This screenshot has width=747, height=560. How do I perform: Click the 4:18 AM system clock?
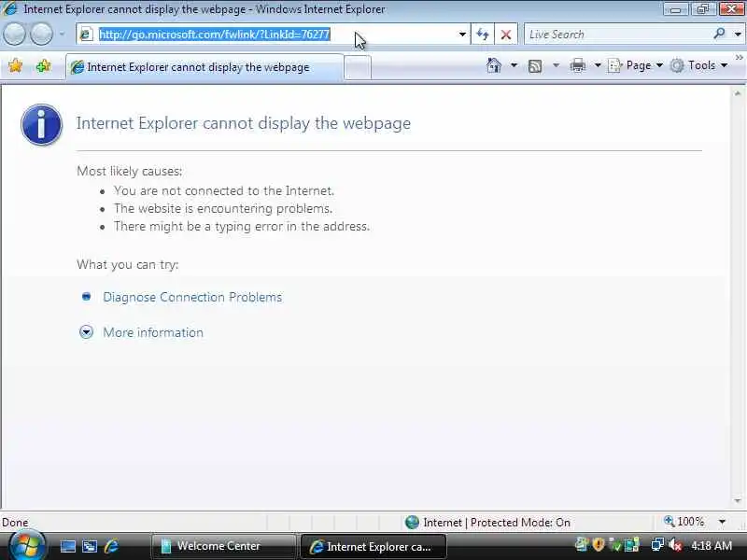pyautogui.click(x=712, y=545)
